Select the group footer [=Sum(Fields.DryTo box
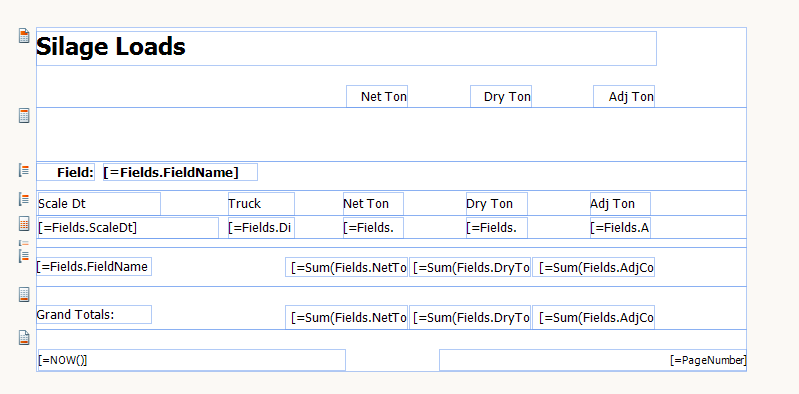 click(x=470, y=267)
